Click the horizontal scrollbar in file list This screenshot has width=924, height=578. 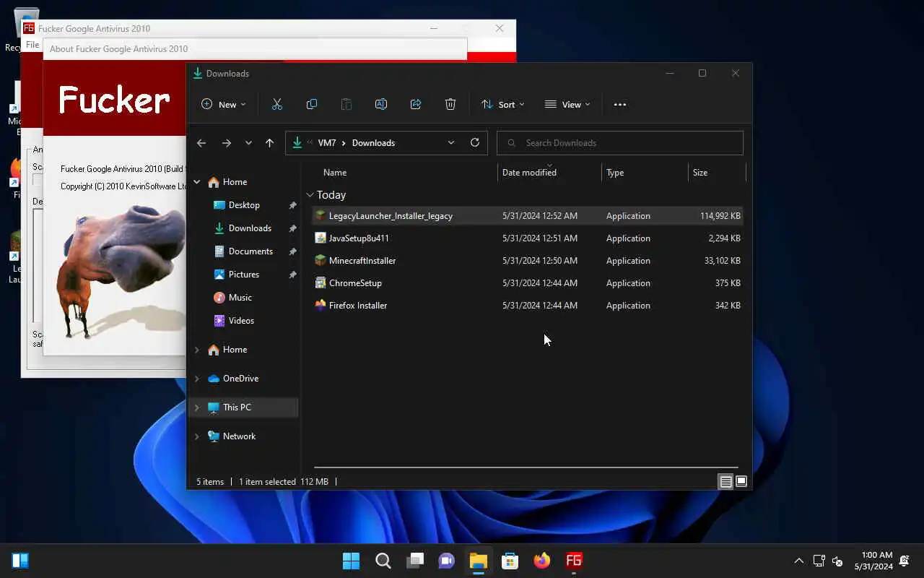click(x=526, y=467)
